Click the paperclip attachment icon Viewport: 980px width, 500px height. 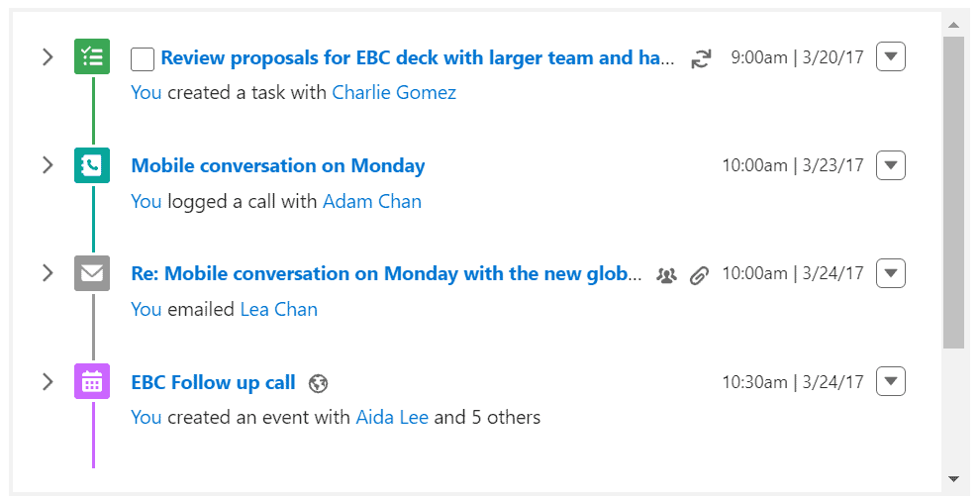pyautogui.click(x=700, y=275)
